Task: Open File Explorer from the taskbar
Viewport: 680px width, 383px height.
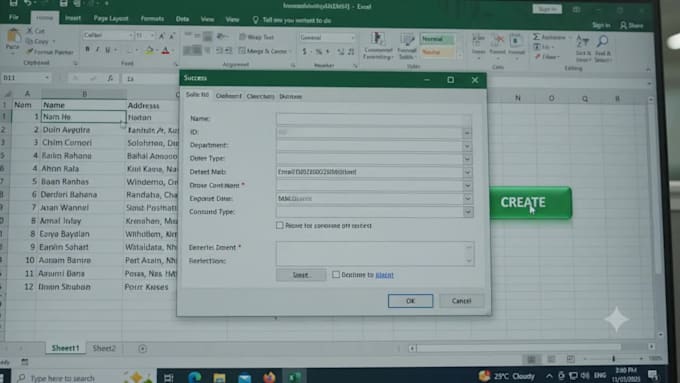Action: pyautogui.click(x=219, y=378)
